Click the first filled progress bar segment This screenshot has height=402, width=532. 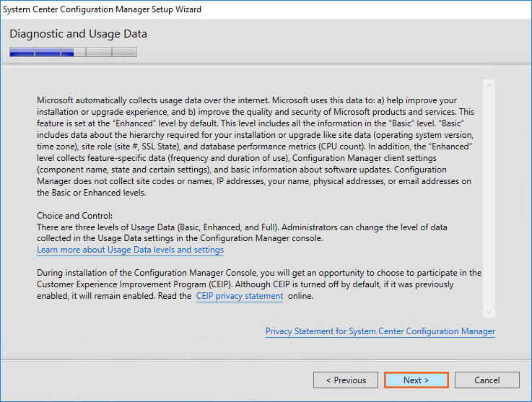pyautogui.click(x=22, y=52)
